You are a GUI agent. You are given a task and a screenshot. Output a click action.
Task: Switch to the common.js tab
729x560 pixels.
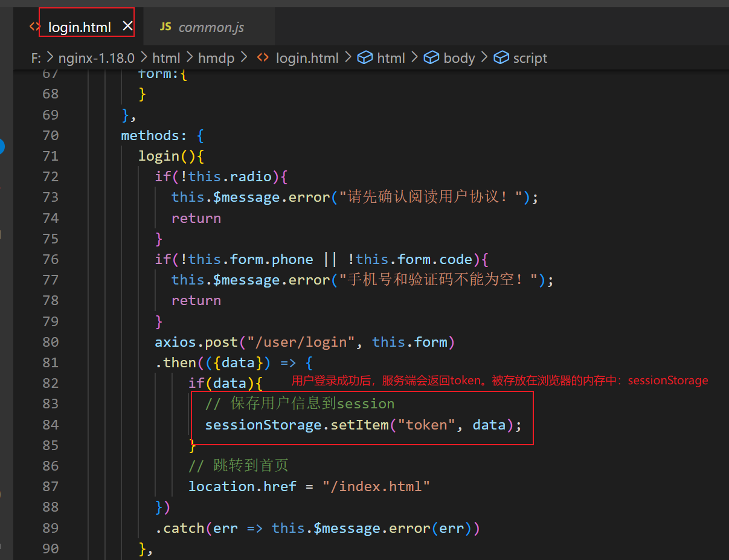[x=211, y=27]
